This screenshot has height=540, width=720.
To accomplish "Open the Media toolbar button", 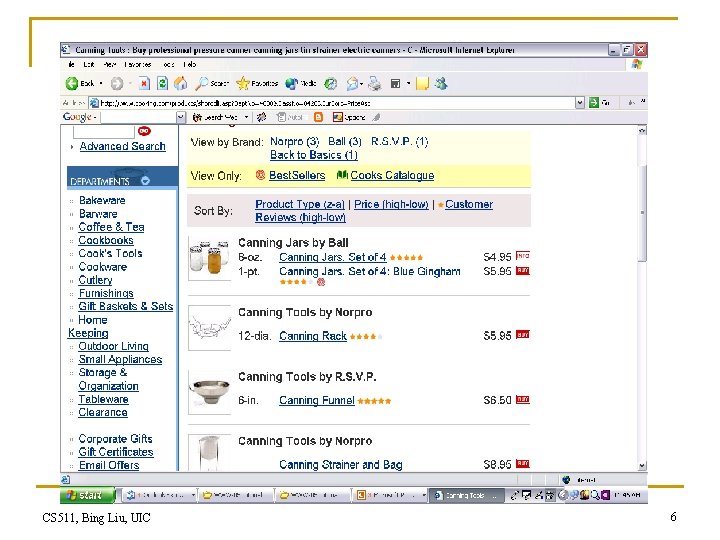I will coord(301,83).
